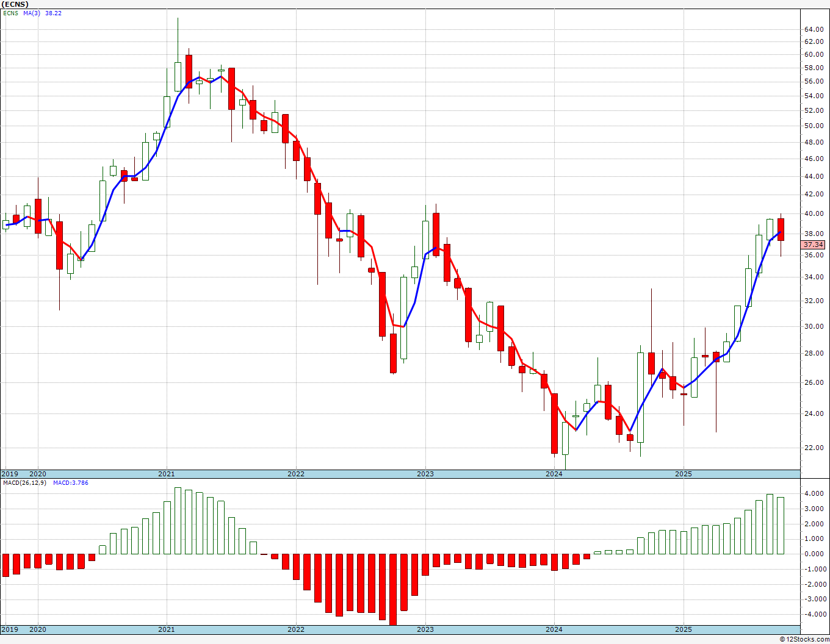Click the latest red candlestick near 38
The height and width of the screenshot is (644, 830).
point(781,229)
